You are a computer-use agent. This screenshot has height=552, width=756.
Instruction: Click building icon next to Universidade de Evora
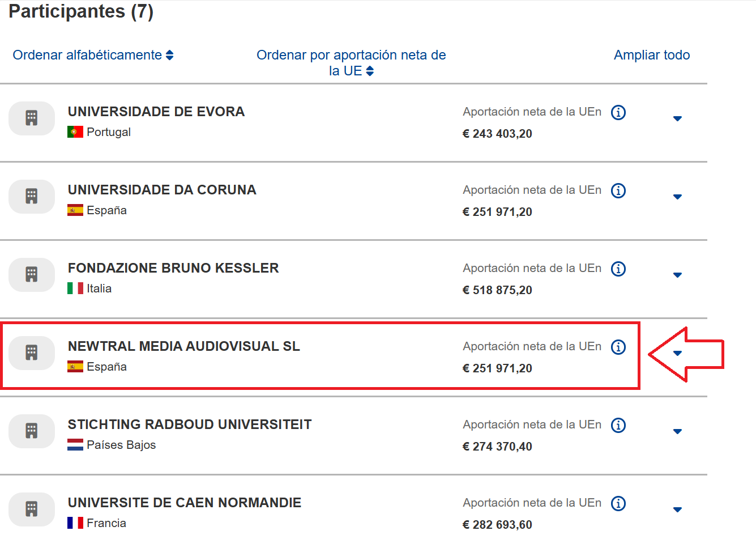pyautogui.click(x=32, y=118)
